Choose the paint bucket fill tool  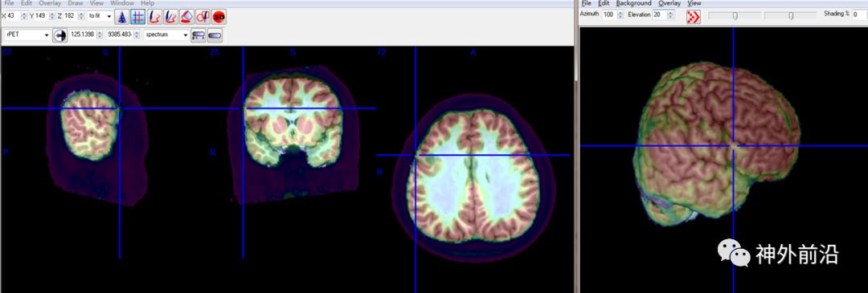[187, 17]
